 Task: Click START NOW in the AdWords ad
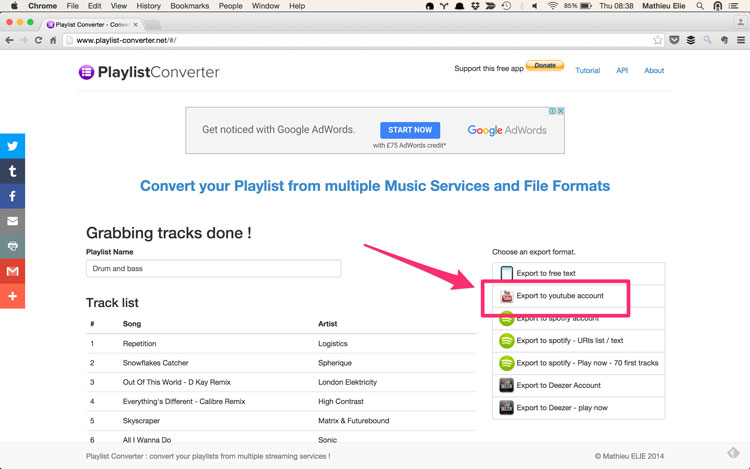coord(410,130)
